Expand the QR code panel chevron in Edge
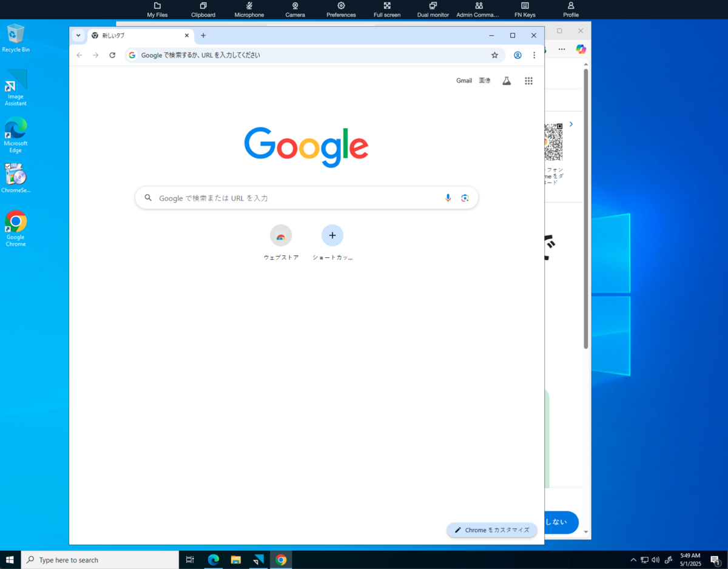The height and width of the screenshot is (569, 728). pos(571,124)
